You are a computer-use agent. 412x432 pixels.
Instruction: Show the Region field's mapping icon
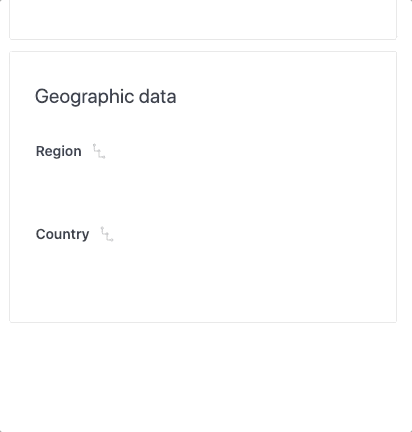pos(99,151)
